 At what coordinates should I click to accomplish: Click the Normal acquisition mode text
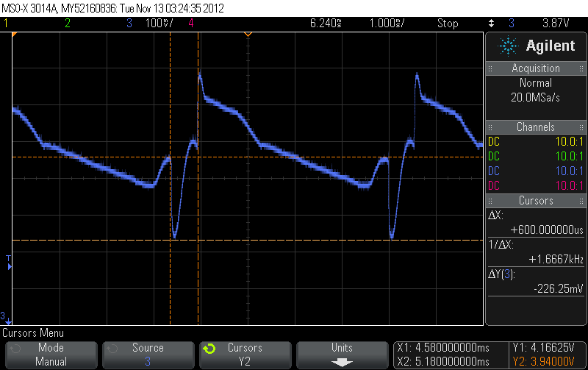(x=536, y=82)
